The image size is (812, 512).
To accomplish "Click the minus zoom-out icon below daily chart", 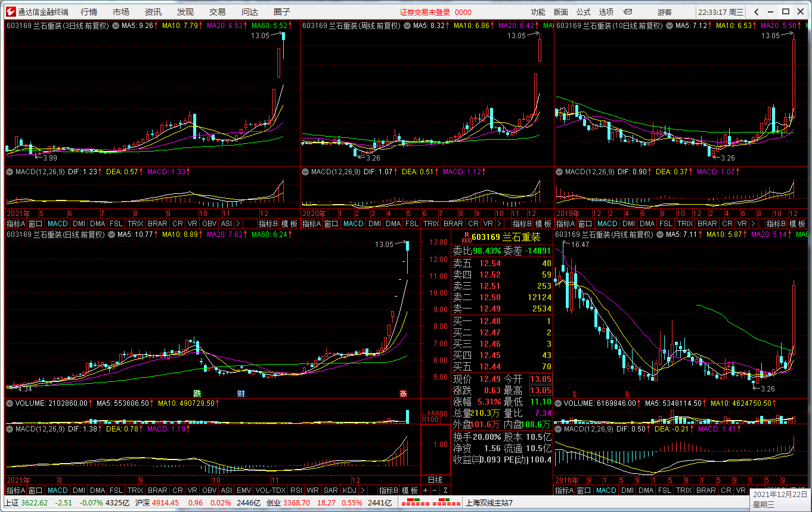I will coord(434,491).
